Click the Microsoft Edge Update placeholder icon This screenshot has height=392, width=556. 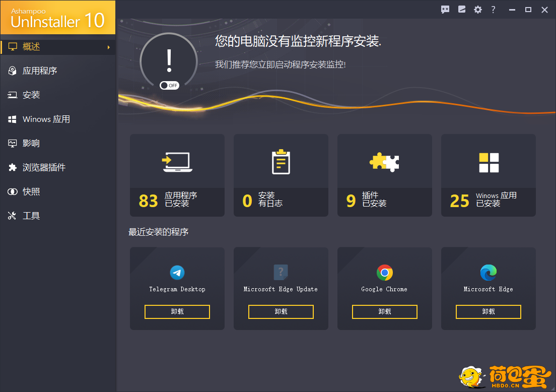coord(281,273)
